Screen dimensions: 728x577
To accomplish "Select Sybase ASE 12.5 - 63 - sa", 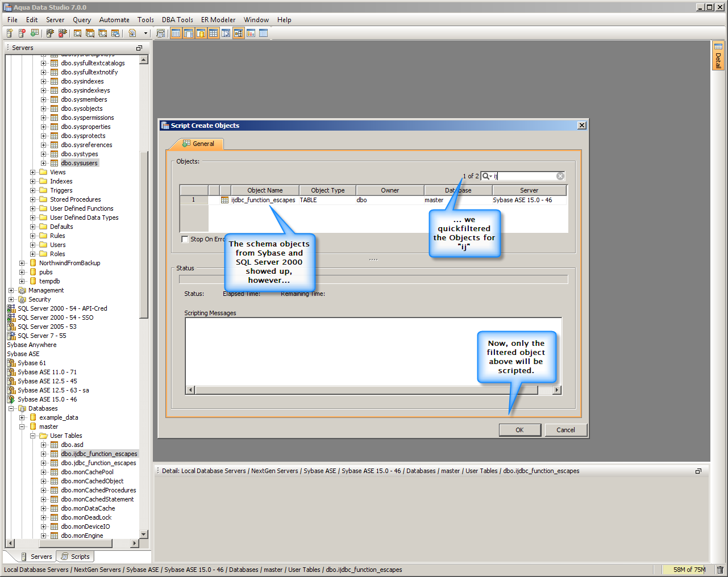I will tap(53, 390).
